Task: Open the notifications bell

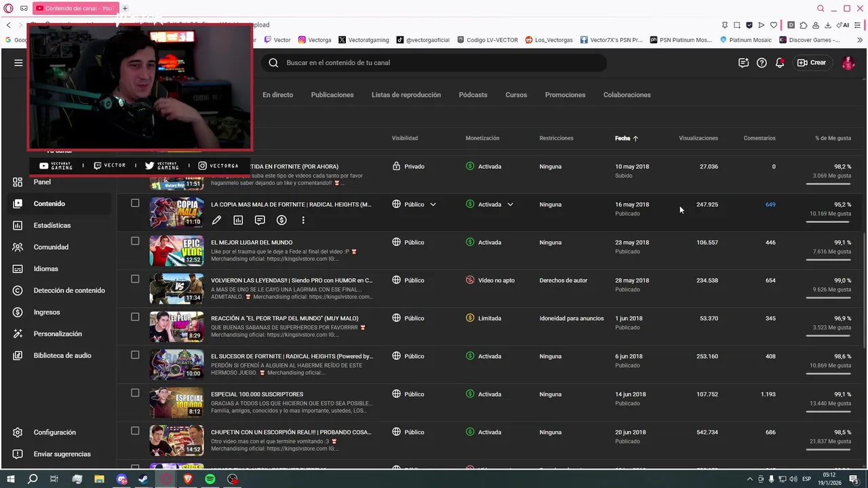Action: click(x=780, y=62)
